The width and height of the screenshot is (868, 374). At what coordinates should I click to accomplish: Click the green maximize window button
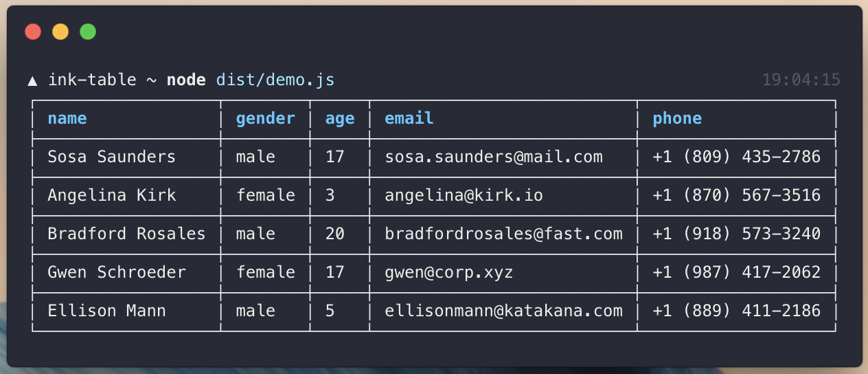(88, 32)
